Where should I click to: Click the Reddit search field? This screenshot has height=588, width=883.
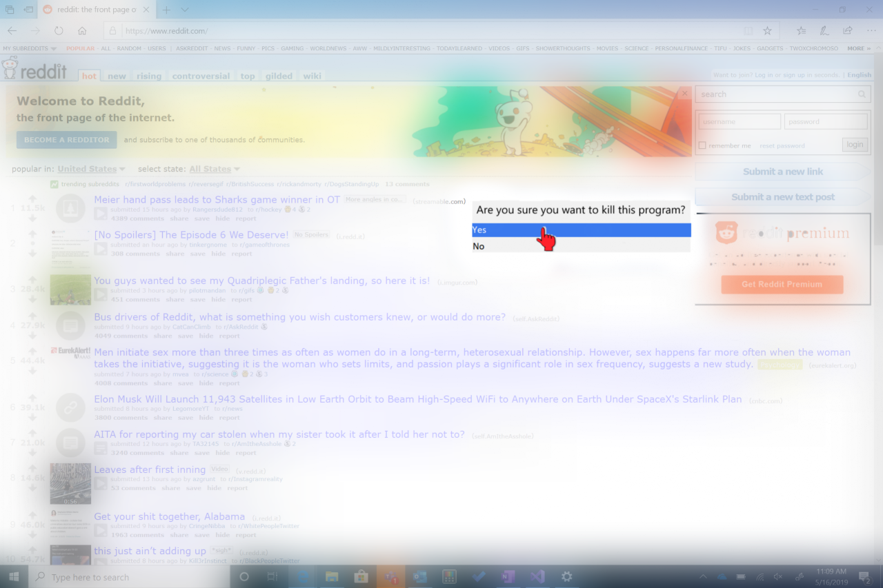(x=775, y=94)
